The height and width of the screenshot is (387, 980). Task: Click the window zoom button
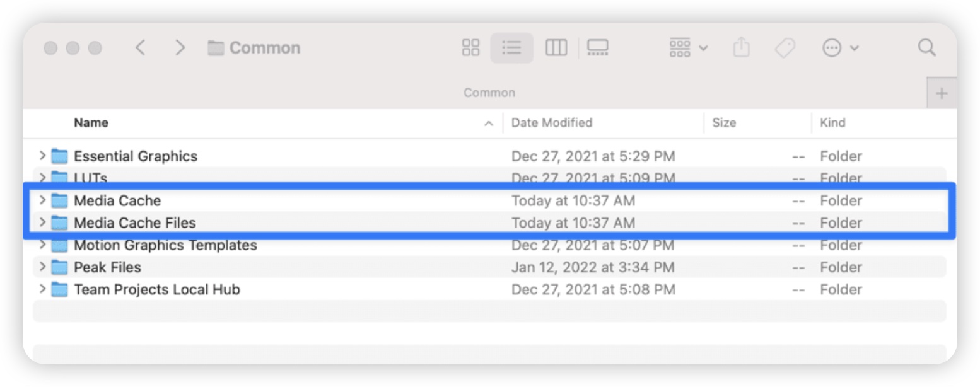tap(95, 48)
